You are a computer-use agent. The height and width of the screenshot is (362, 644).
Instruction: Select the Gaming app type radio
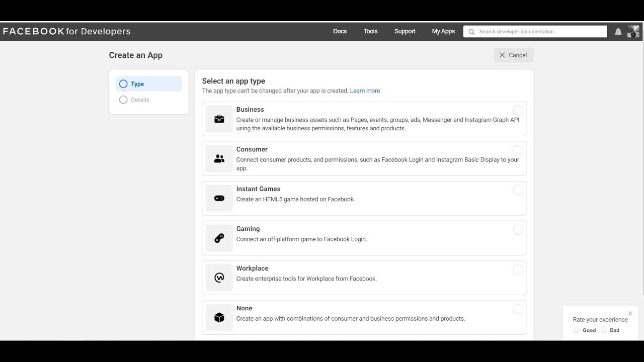[x=518, y=229]
